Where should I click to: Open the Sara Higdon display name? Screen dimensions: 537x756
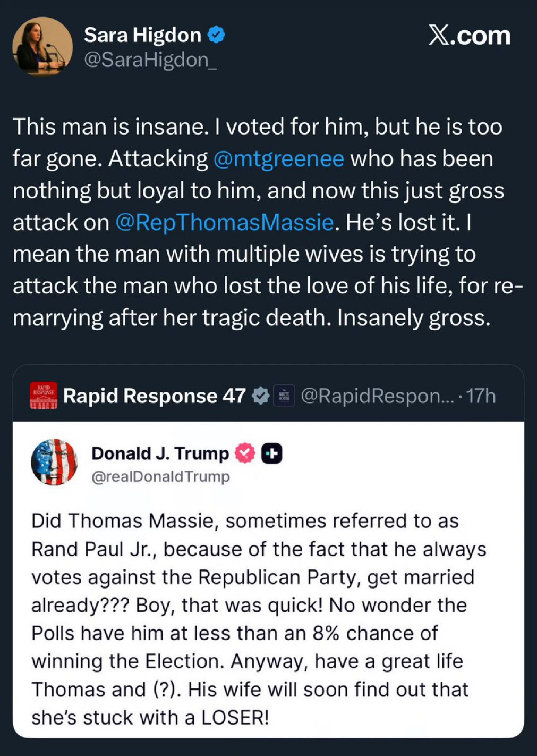click(142, 35)
